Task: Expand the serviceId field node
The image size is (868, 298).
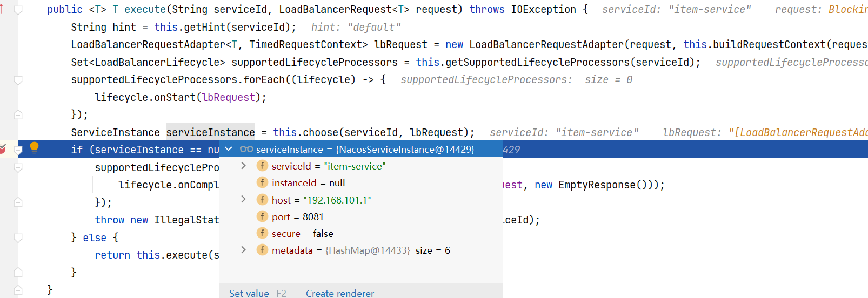Action: click(243, 166)
